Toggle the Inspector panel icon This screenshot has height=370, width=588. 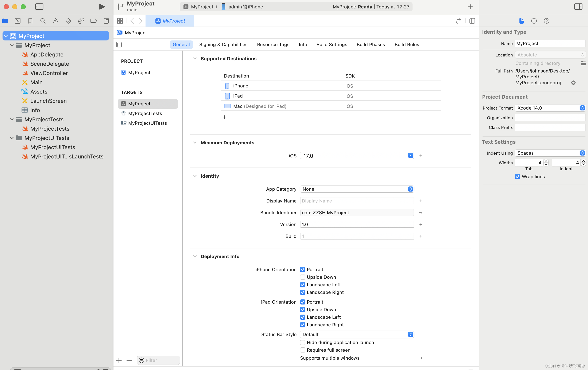579,6
